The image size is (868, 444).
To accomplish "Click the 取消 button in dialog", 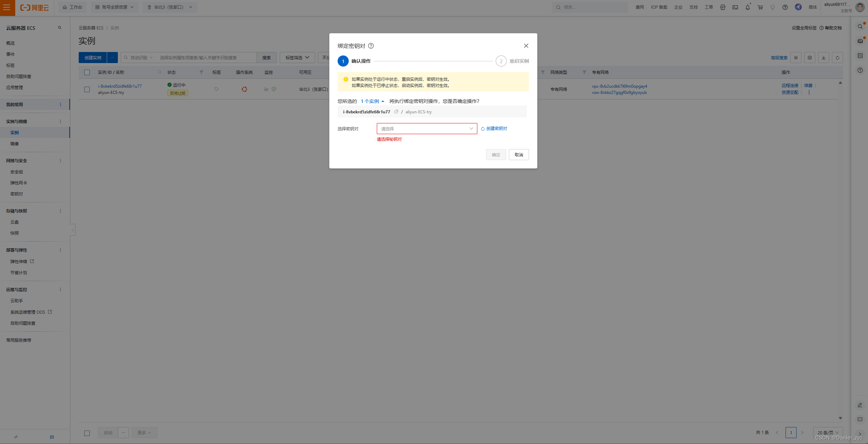I will coord(519,155).
